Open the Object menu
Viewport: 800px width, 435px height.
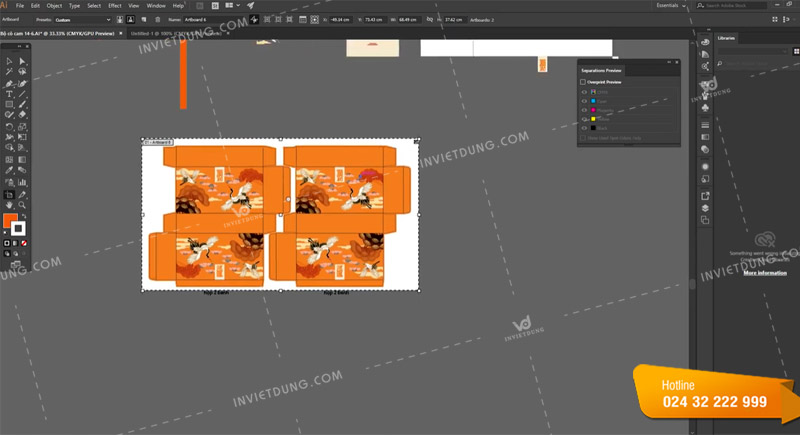click(54, 6)
